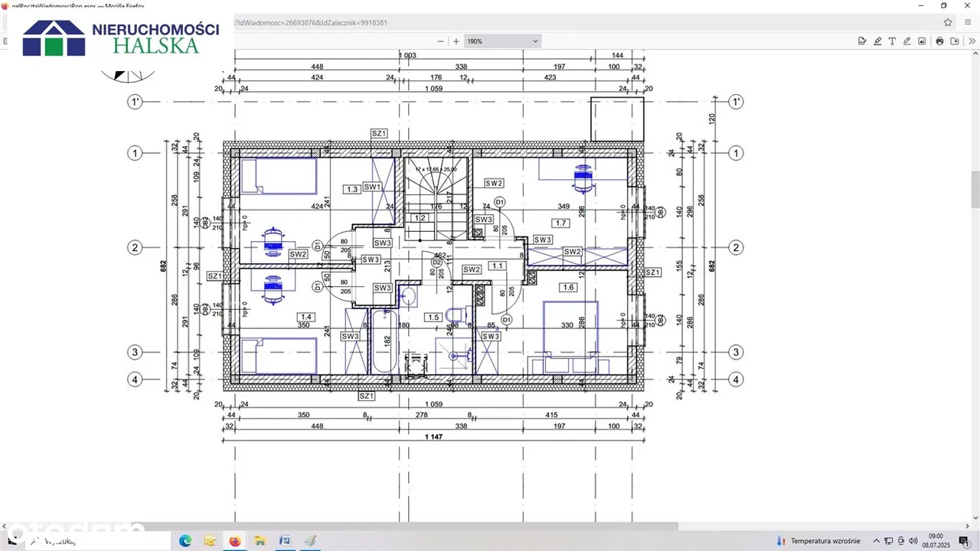Screen dimensions: 980x551
Task: Open Microsoft Edge from the taskbar
Action: pos(185,541)
